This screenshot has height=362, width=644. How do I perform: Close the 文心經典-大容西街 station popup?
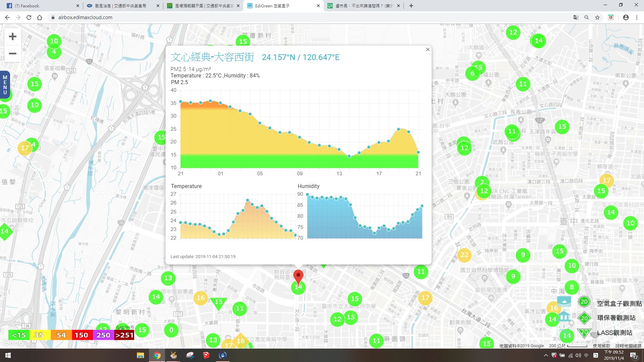point(427,50)
